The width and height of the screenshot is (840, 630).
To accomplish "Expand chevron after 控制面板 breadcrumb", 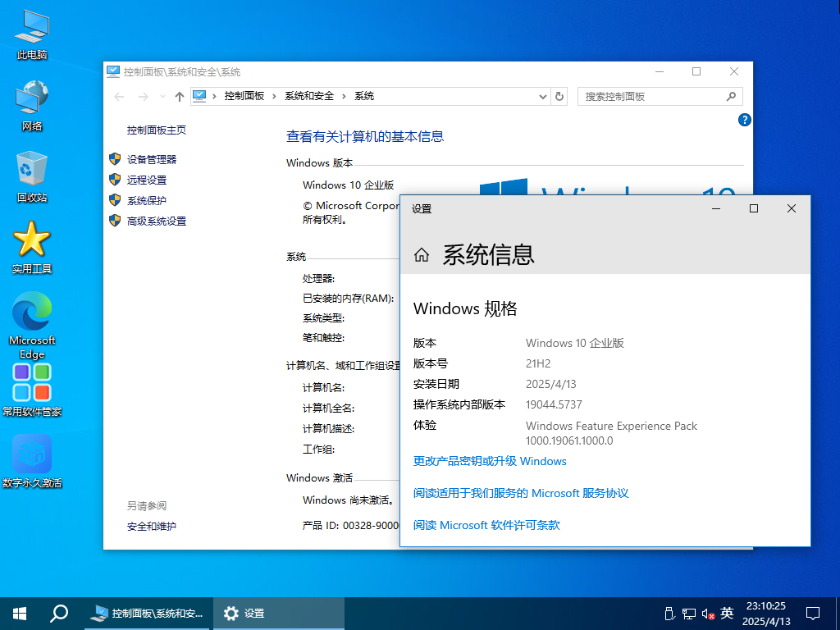I will (x=274, y=97).
